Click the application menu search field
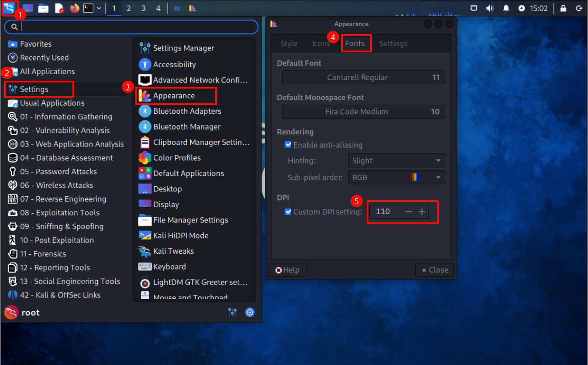 [131, 27]
